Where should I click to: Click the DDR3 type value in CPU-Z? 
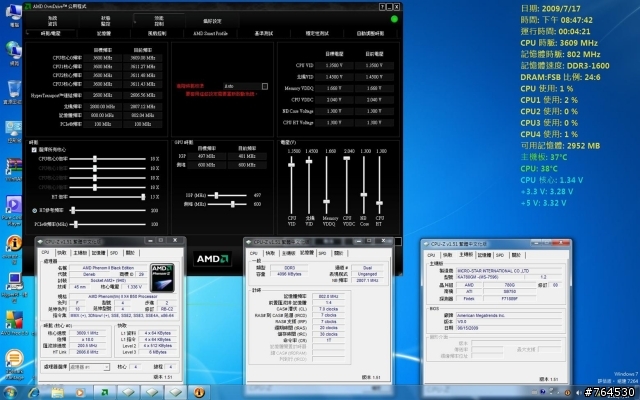289,268
